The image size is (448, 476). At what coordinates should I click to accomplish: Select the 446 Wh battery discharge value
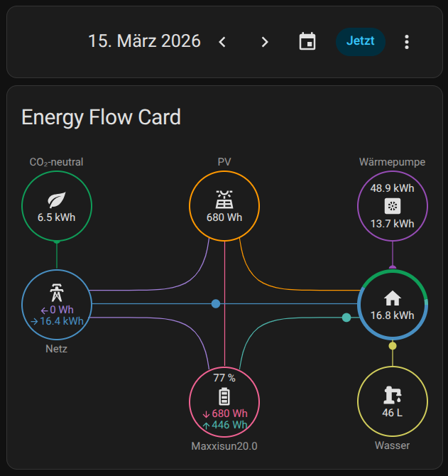pyautogui.click(x=229, y=425)
